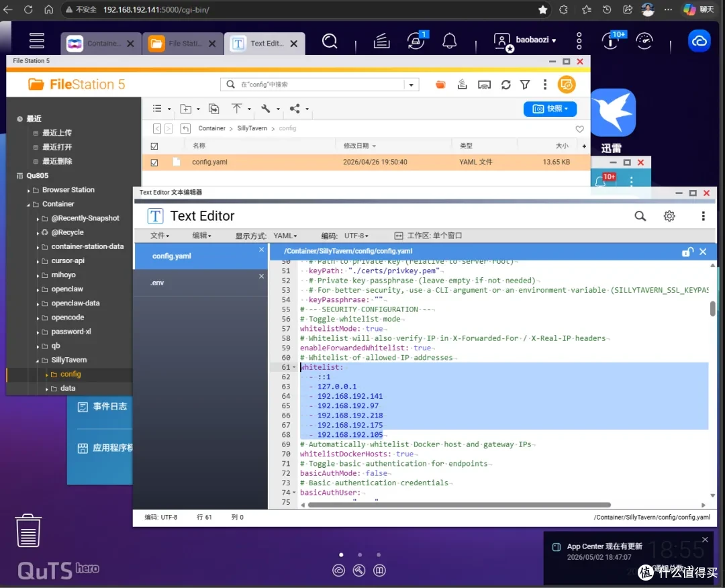The height and width of the screenshot is (588, 725).
Task: Click the editor vertical scrollbar thumb
Action: pos(712,309)
